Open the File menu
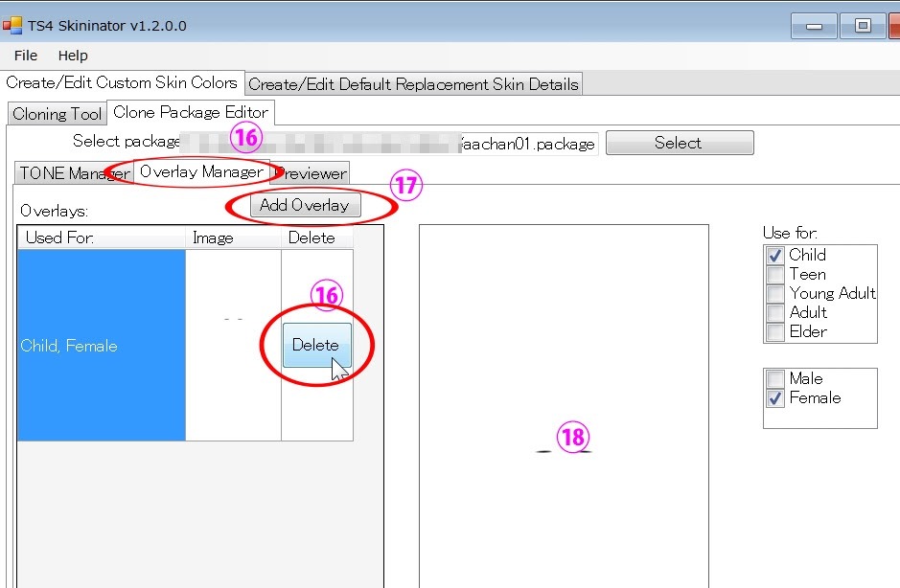Image resolution: width=900 pixels, height=588 pixels. pos(26,56)
